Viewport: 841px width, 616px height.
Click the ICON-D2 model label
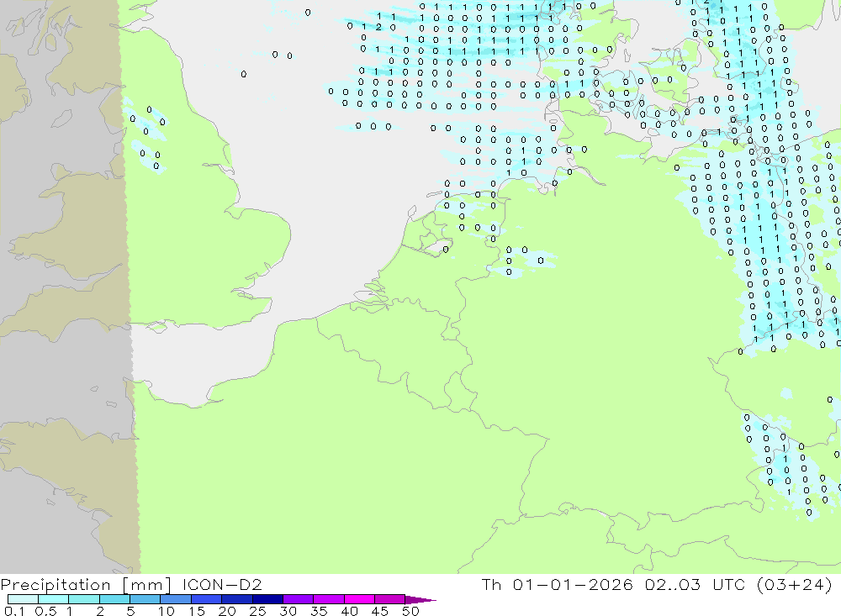222,584
